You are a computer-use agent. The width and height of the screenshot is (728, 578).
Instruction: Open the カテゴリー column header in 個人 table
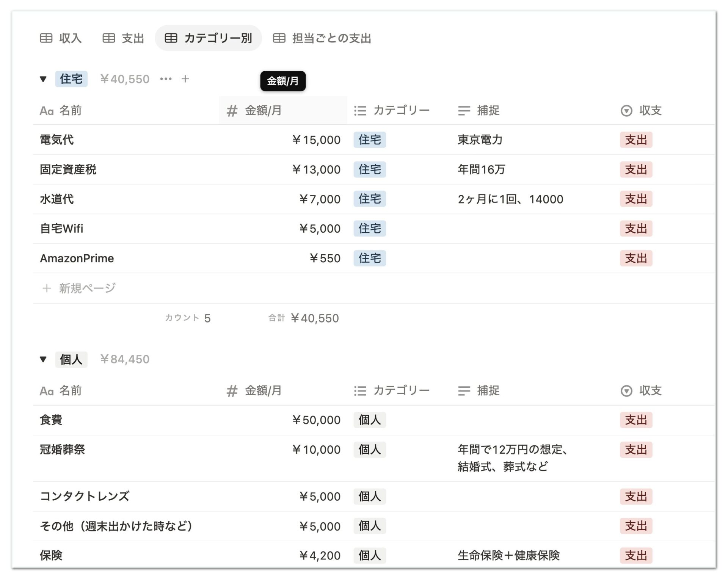point(392,390)
